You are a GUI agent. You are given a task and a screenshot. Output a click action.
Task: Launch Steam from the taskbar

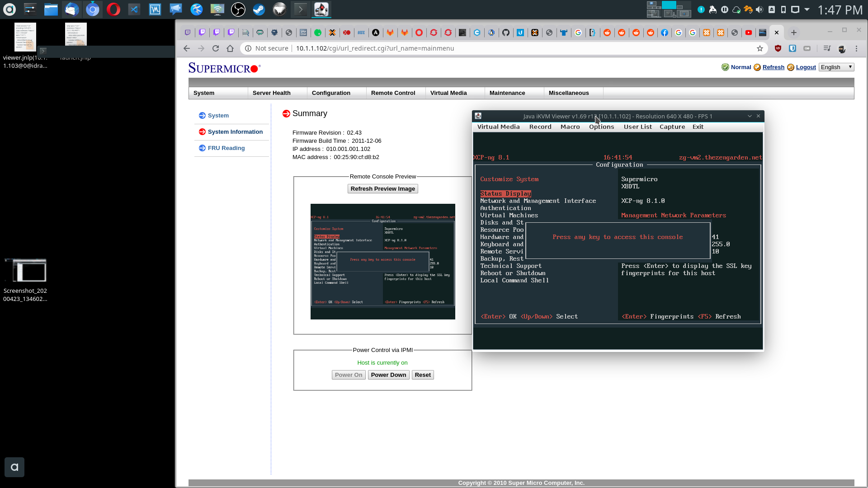pos(259,9)
